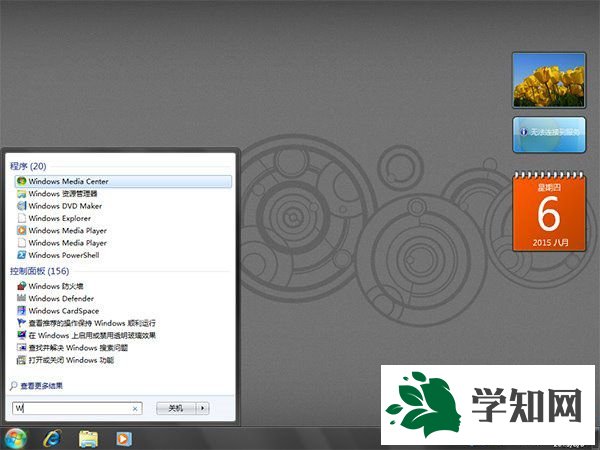Image resolution: width=600 pixels, height=450 pixels.
Task: Expand the shutdown options arrow beside 关机
Action: click(x=203, y=408)
